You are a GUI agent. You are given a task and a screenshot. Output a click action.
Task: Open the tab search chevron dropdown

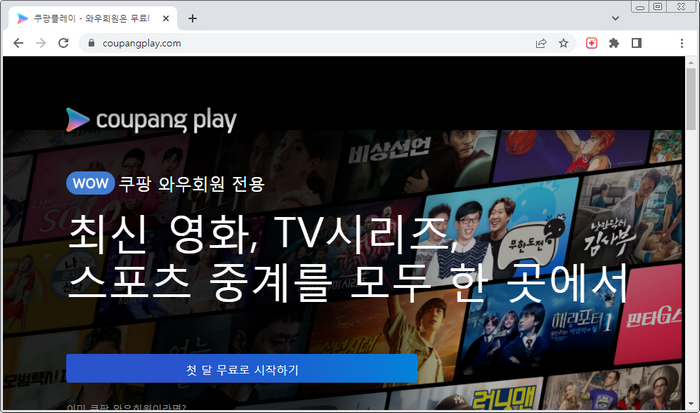[615, 18]
